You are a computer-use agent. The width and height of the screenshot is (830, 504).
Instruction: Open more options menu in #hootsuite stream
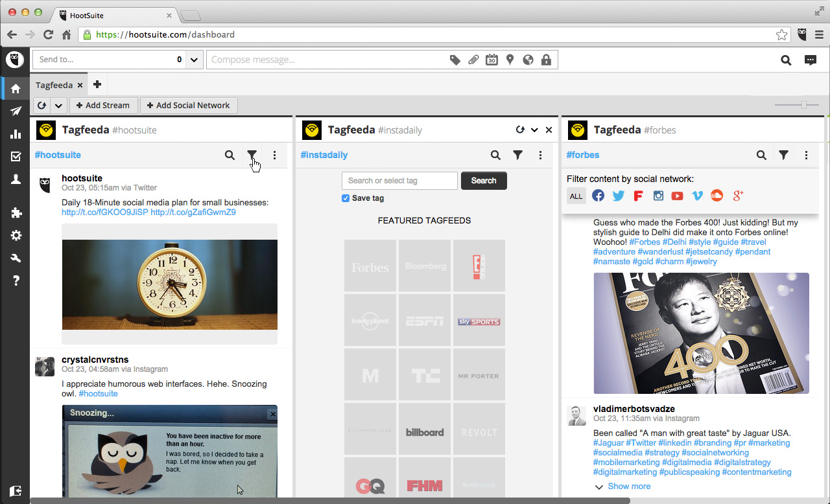(275, 155)
